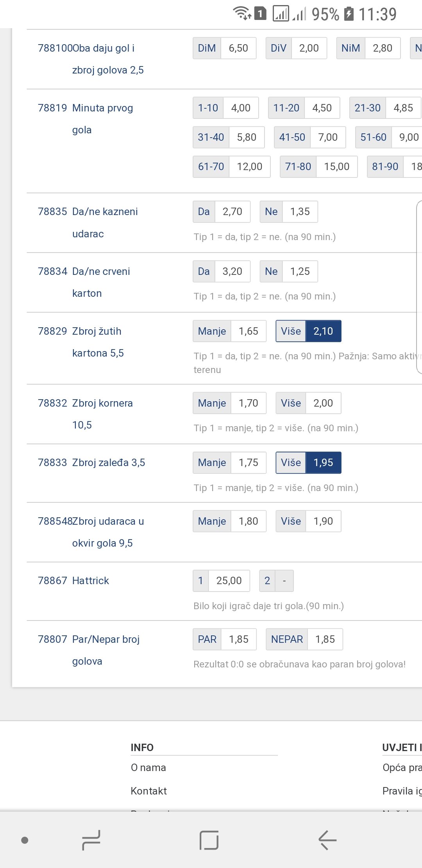Select DiV 2,00 both score odds
Viewport: 422px width, 868px height.
296,48
